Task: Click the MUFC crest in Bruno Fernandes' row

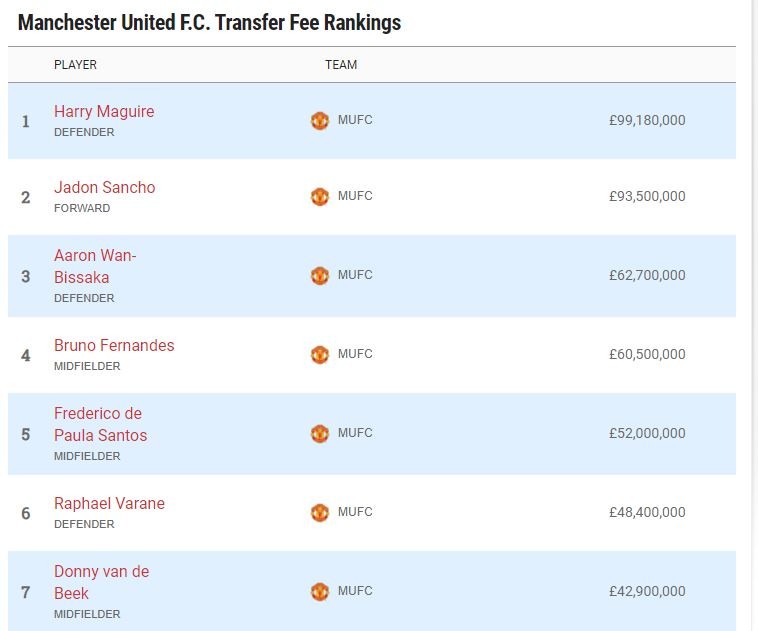Action: click(320, 355)
